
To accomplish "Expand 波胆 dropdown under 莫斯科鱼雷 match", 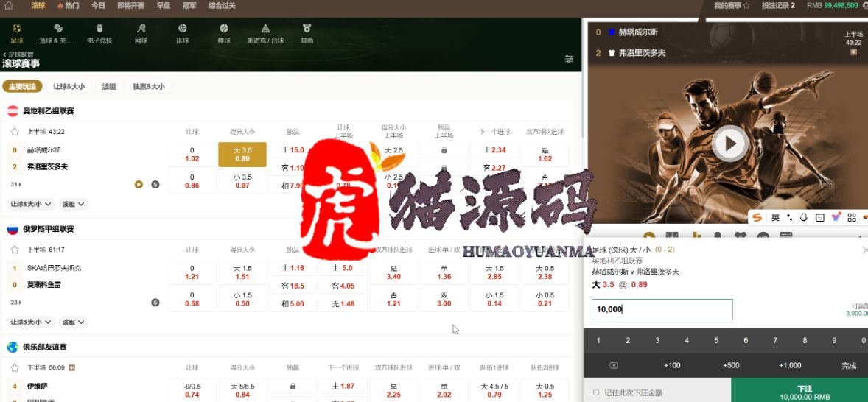I will point(74,322).
